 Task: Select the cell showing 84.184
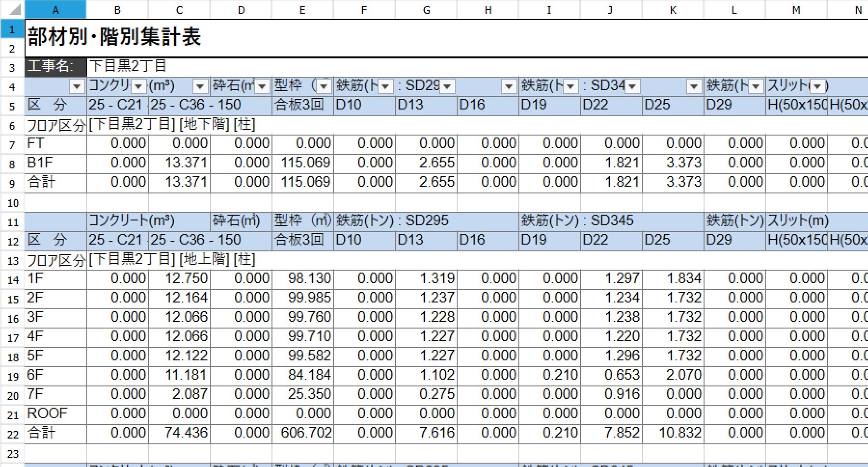coord(302,375)
